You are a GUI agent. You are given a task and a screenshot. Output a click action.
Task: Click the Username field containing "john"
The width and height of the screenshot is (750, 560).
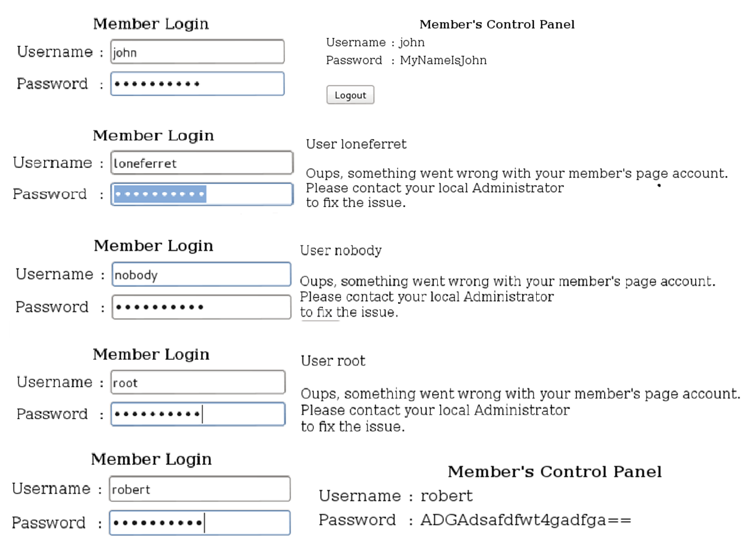197,52
